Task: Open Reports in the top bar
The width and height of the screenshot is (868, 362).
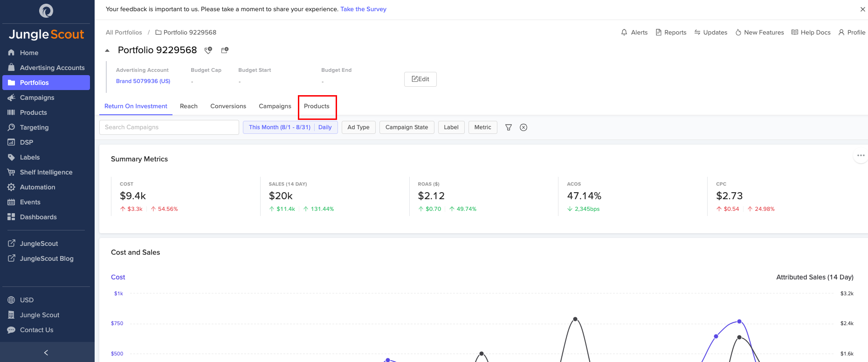Action: click(x=671, y=32)
